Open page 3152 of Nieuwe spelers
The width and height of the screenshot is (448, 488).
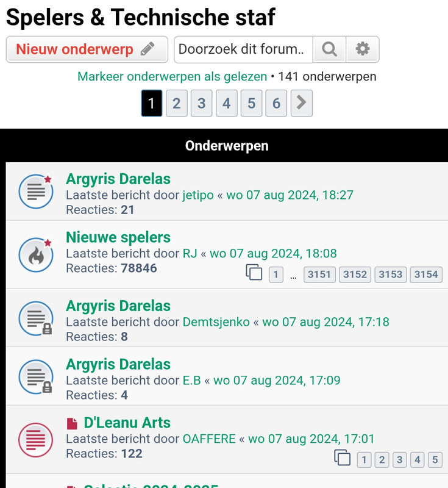coord(355,274)
